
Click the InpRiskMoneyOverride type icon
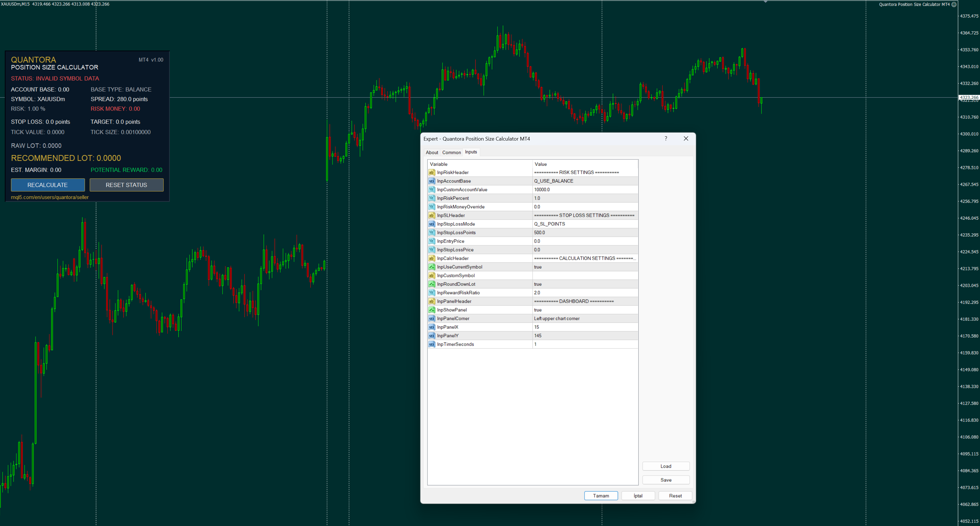click(x=431, y=206)
